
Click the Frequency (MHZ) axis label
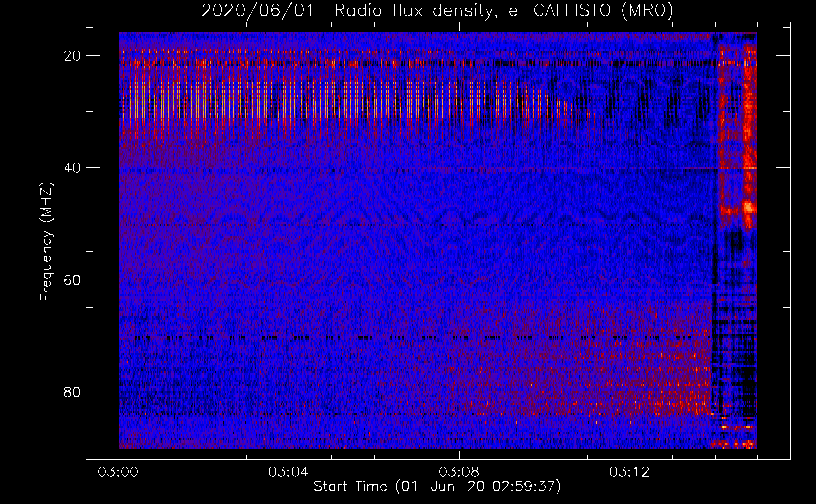(46, 242)
